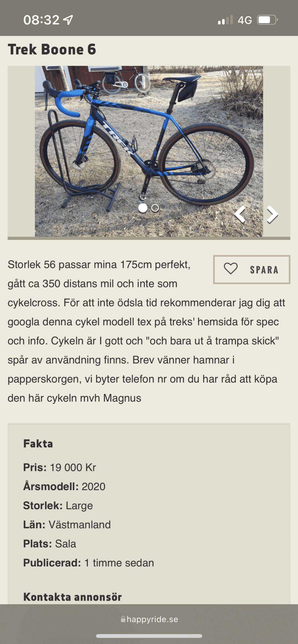The image size is (298, 644).
Task: Click the SPARA label to save listing
Action: pyautogui.click(x=264, y=270)
